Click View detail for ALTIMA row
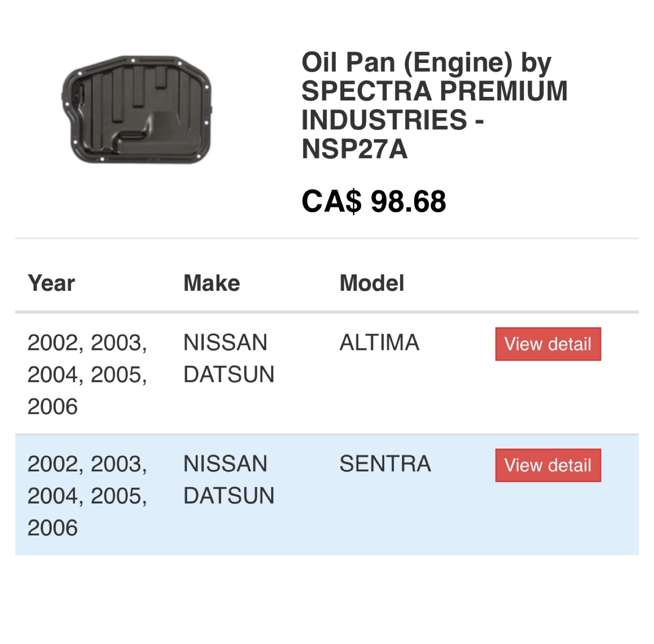This screenshot has width=654, height=644. 548,344
